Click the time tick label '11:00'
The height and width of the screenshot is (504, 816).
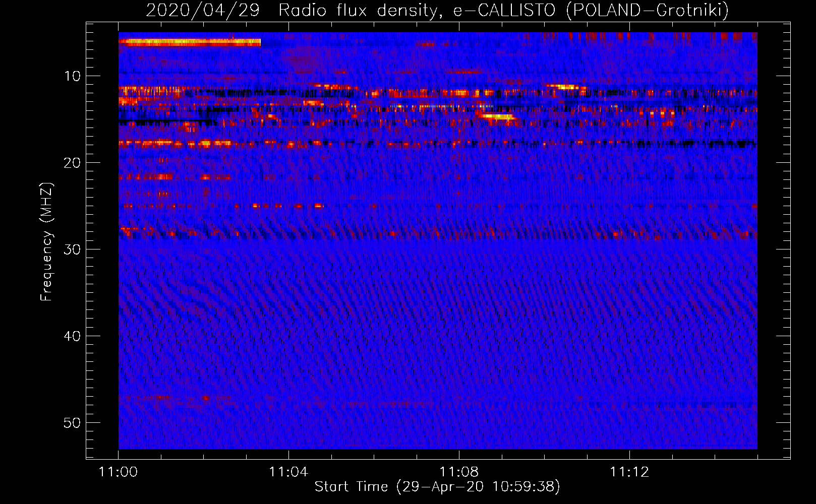tap(118, 472)
